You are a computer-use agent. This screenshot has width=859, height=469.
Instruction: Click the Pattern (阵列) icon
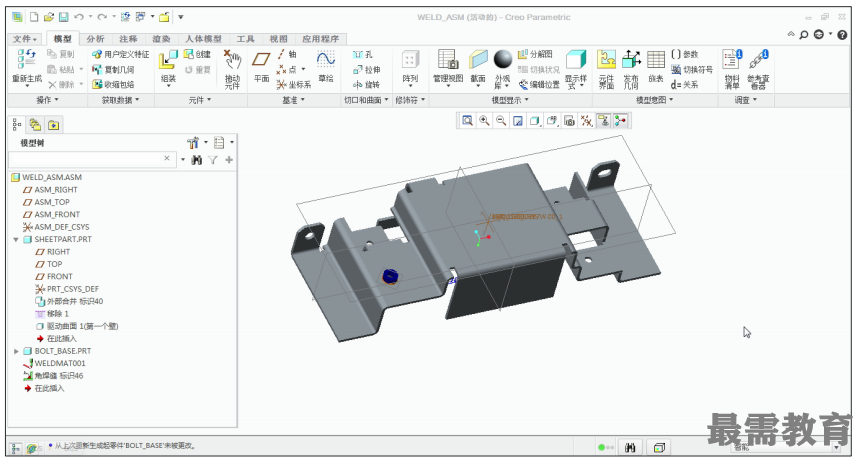[410, 60]
